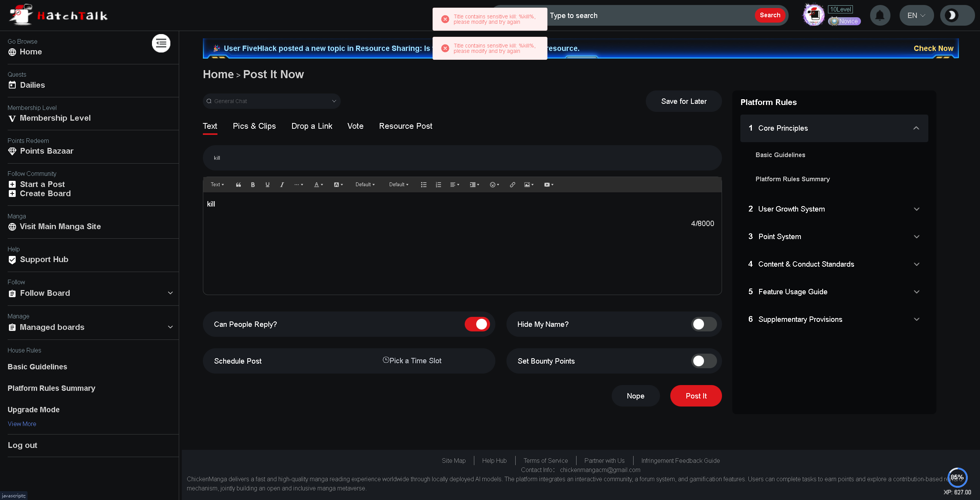
Task: Toggle bold formatting in the editor
Action: [253, 185]
